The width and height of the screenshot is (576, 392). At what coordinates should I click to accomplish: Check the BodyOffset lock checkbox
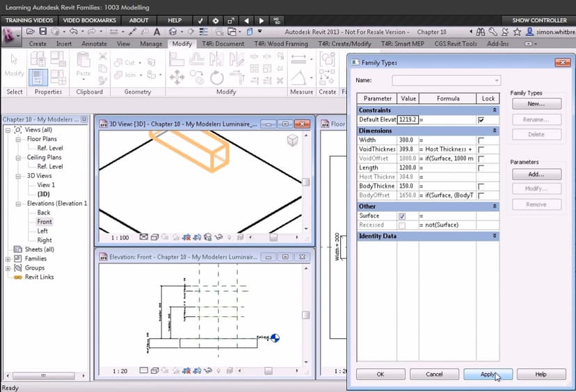pos(481,195)
